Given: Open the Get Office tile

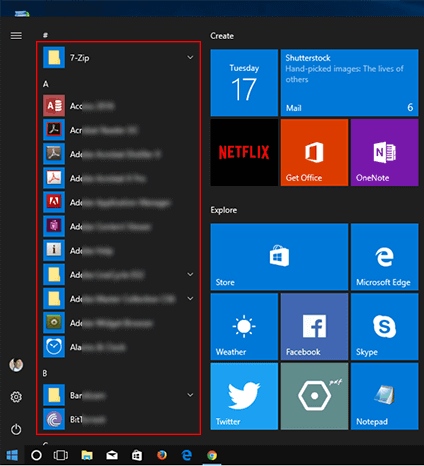Looking at the screenshot, I should 314,152.
